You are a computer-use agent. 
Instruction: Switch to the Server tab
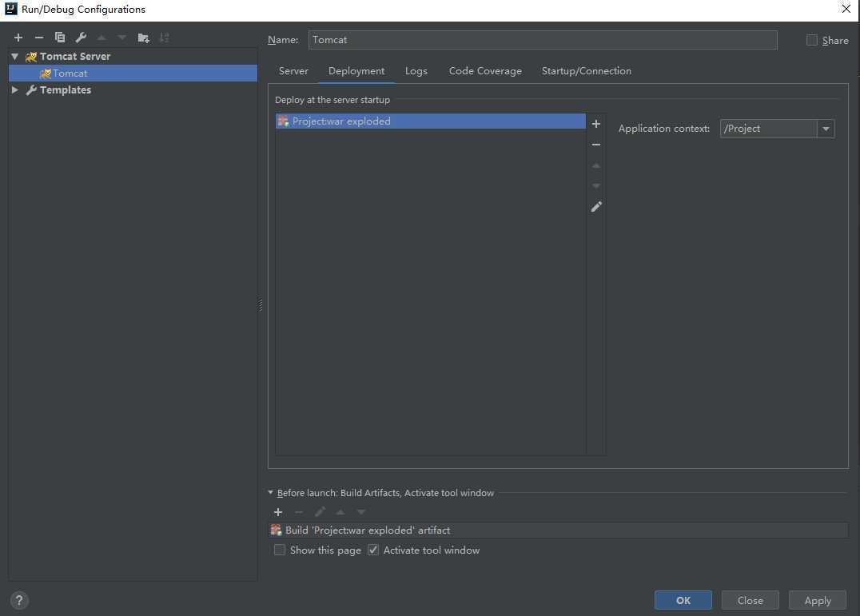tap(293, 71)
